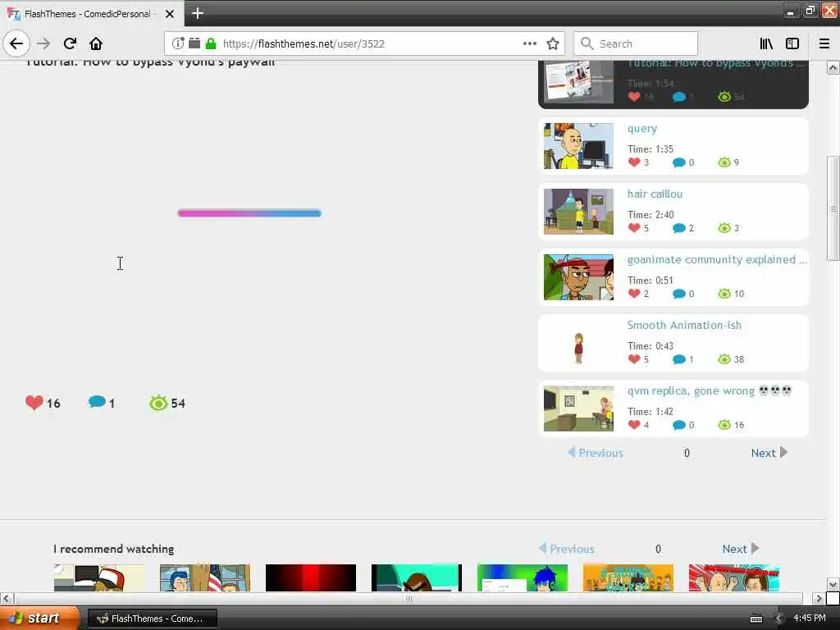Screen dimensions: 840x630
Task: Open the 'hair caillou' thumbnail
Action: coord(578,212)
